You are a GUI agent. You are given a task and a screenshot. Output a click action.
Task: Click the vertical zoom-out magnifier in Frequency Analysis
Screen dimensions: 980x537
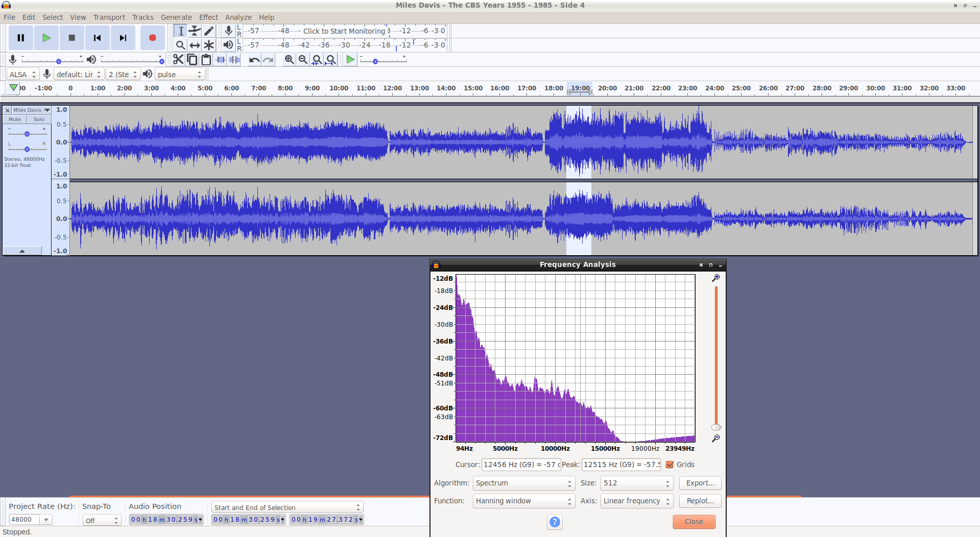[x=716, y=438]
